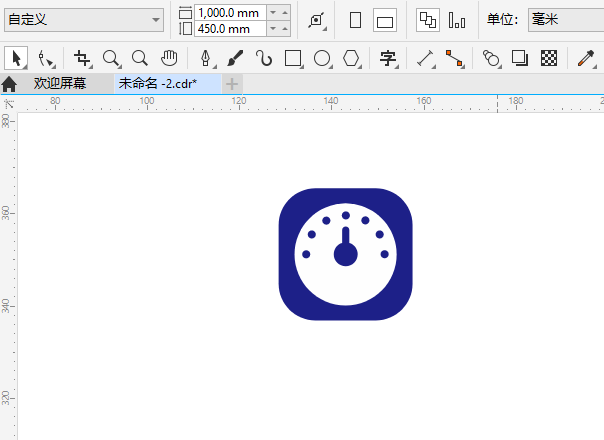Click the page width field 1,000.0 mm
Screen dimensions: 604x440
[x=230, y=13]
